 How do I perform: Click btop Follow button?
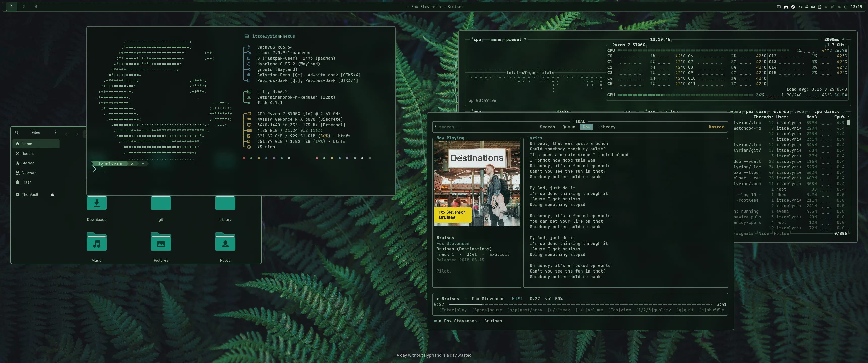(x=781, y=234)
